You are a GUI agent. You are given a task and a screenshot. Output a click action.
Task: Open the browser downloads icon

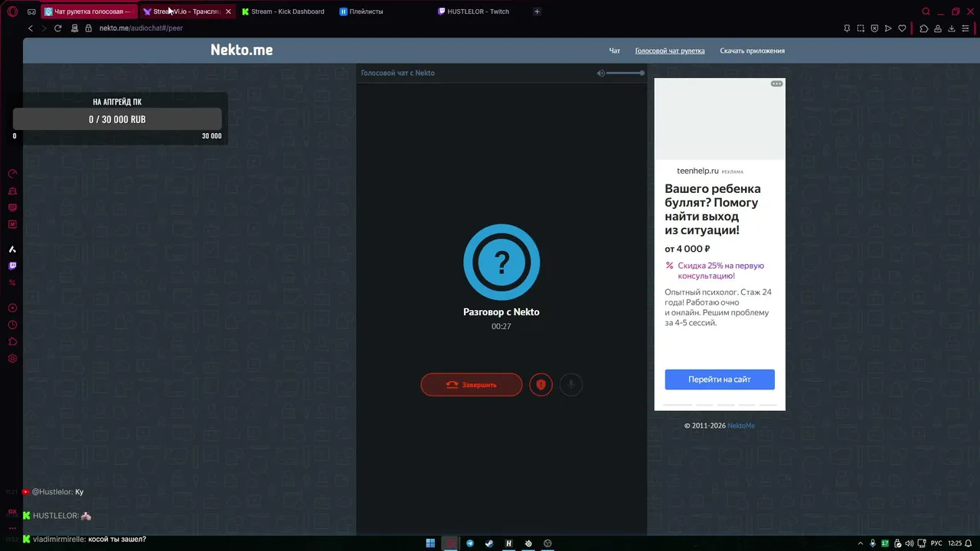pyautogui.click(x=952, y=28)
